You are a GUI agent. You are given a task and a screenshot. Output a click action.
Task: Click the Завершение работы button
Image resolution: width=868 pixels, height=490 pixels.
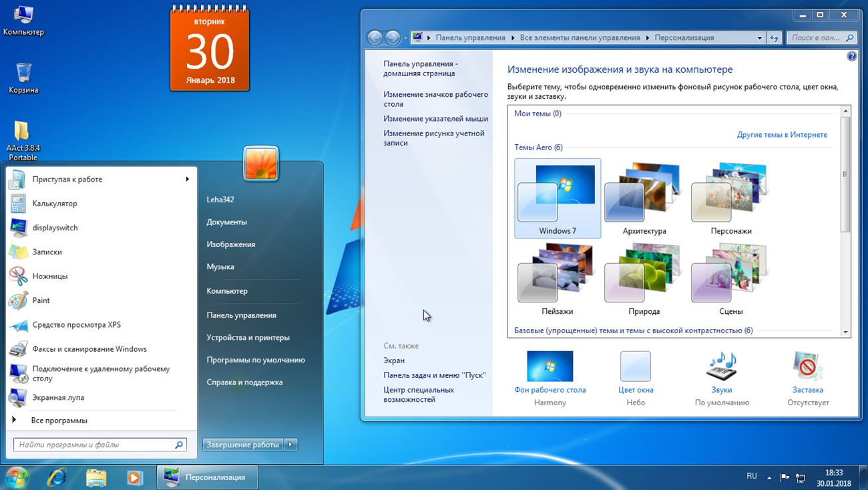(x=243, y=445)
